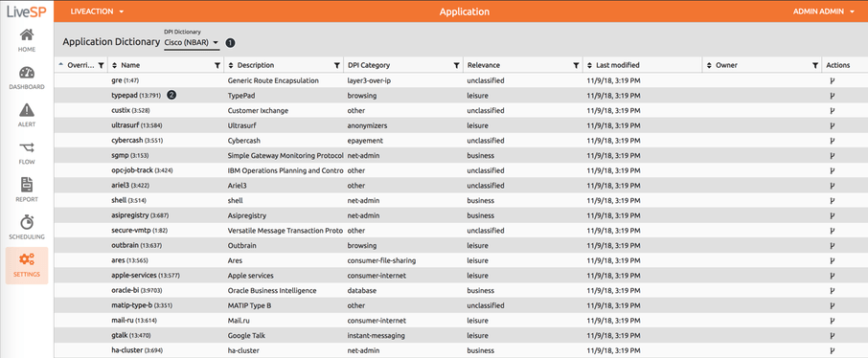Click the override action icon for gre row

pos(832,80)
